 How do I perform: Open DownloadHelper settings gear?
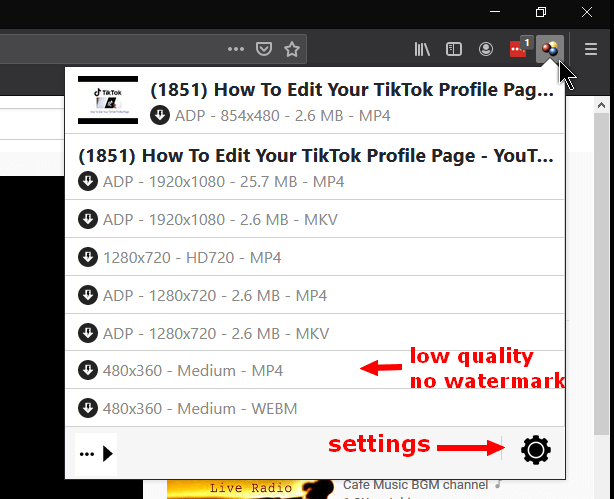[536, 450]
